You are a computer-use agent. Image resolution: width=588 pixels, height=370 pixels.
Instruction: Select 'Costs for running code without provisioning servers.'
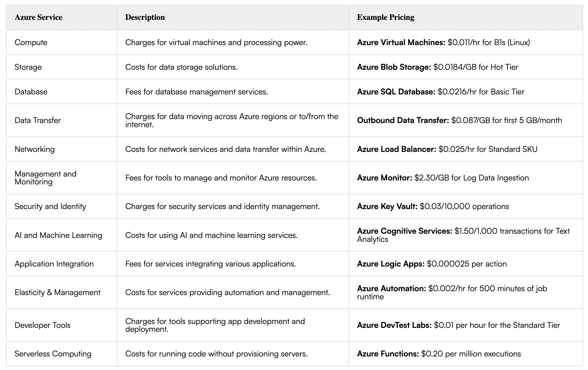click(216, 354)
